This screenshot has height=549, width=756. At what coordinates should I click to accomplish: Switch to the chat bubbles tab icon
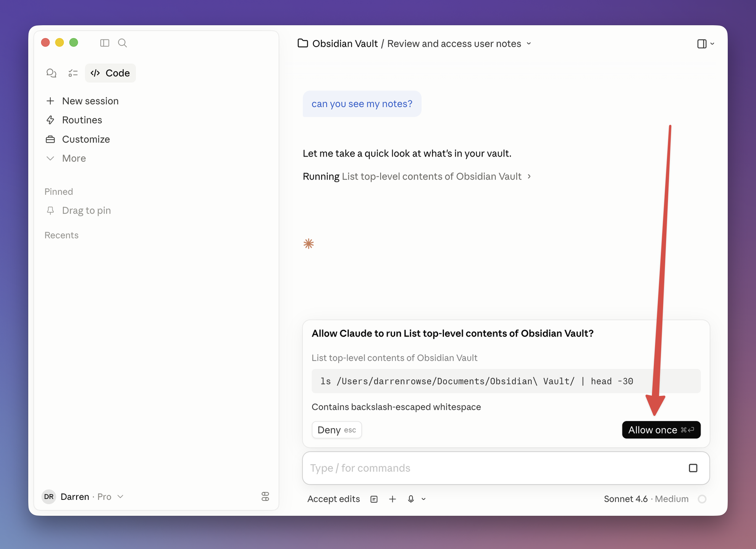coord(51,73)
